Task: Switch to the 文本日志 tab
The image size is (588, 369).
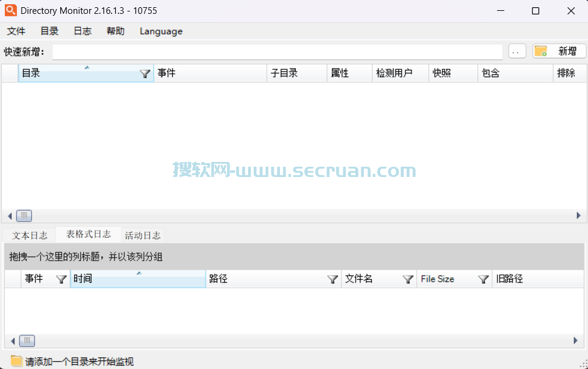Action: pyautogui.click(x=30, y=235)
